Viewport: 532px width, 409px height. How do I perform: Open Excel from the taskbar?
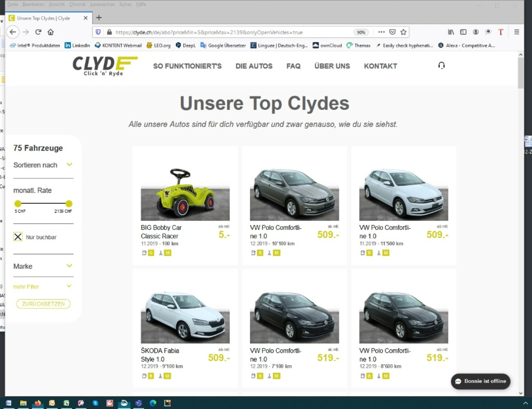66,403
